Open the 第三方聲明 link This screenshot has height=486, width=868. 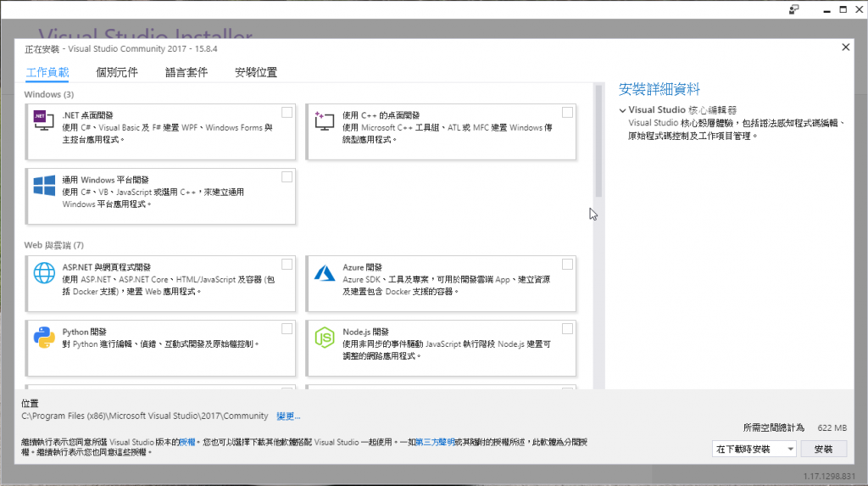pyautogui.click(x=435, y=442)
